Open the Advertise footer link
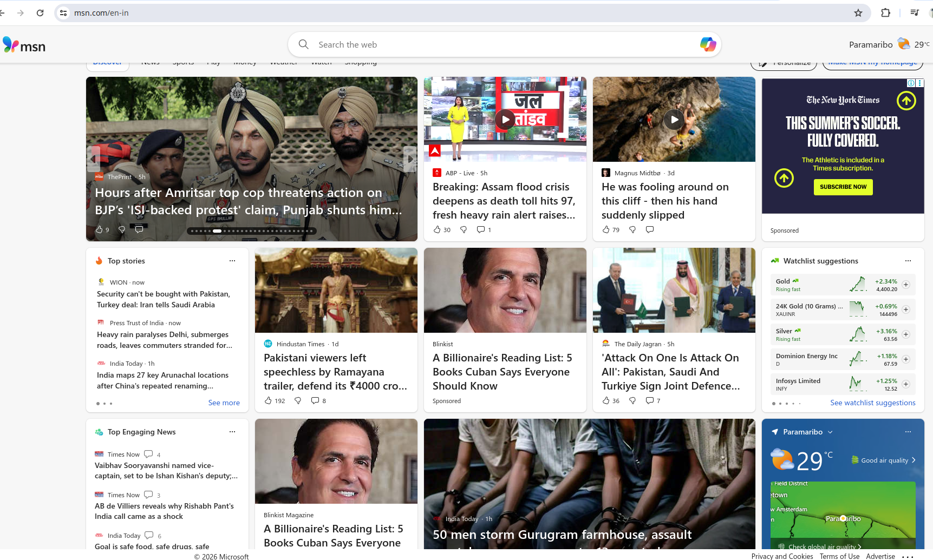933x560 pixels. (x=880, y=556)
